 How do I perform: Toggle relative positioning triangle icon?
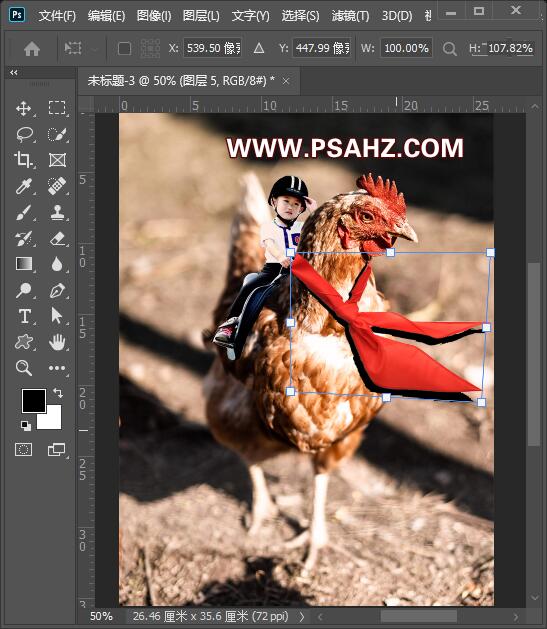(259, 49)
